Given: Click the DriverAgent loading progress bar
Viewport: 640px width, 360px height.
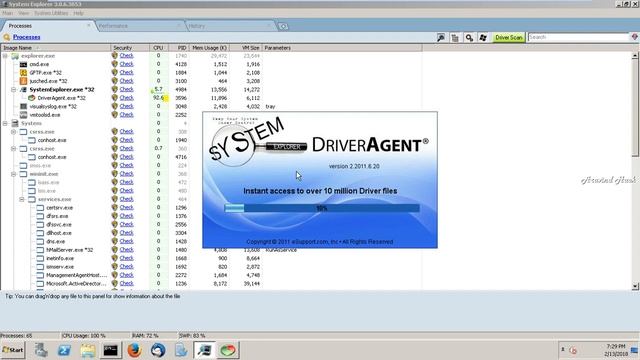Looking at the screenshot, I should pos(322,208).
